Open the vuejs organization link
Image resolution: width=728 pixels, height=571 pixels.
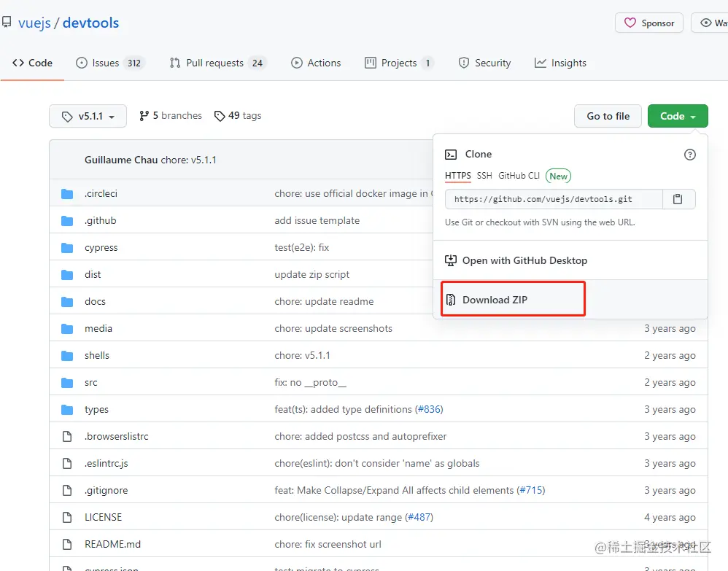(x=34, y=23)
